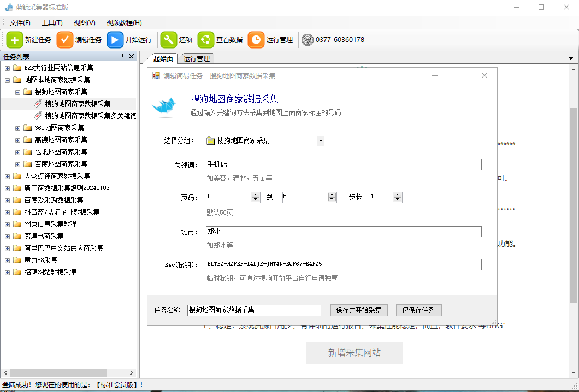Click the 查看数据 green circular icon
The height and width of the screenshot is (392, 579).
coord(206,40)
